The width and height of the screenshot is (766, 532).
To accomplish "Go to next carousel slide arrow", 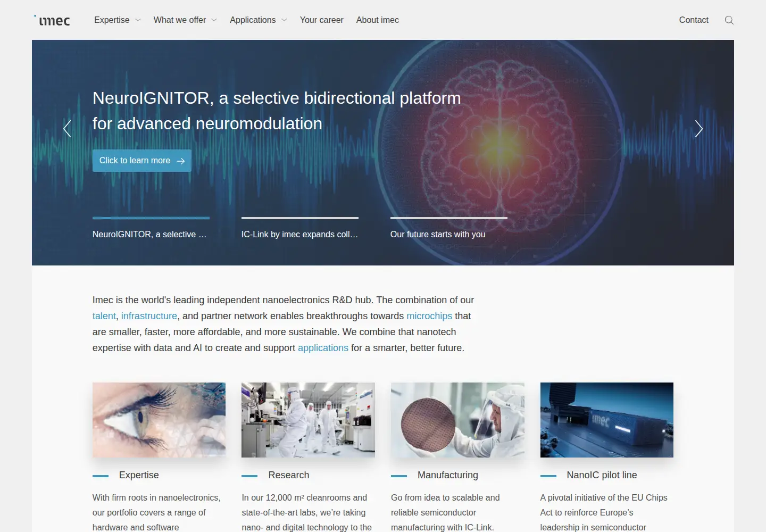I will 699,129.
